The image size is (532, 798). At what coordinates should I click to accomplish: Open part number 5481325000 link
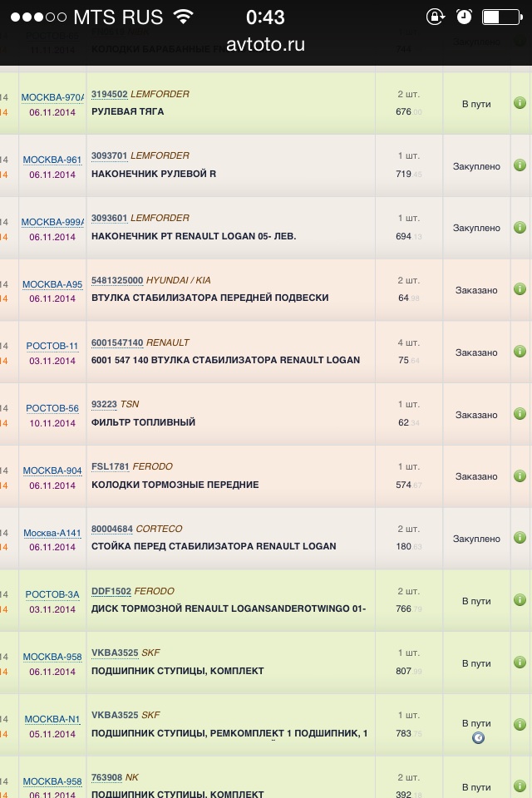tap(117, 281)
